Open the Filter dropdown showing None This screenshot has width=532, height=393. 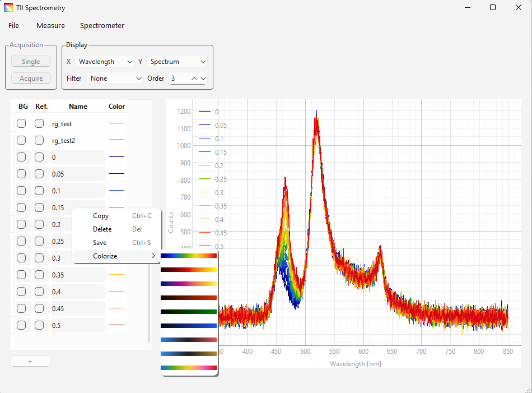pos(115,78)
